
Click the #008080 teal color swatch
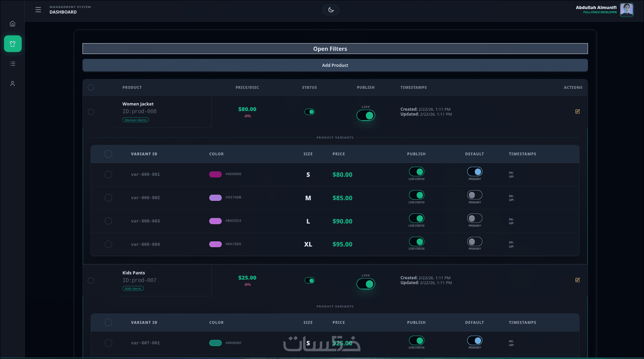pyautogui.click(x=215, y=343)
